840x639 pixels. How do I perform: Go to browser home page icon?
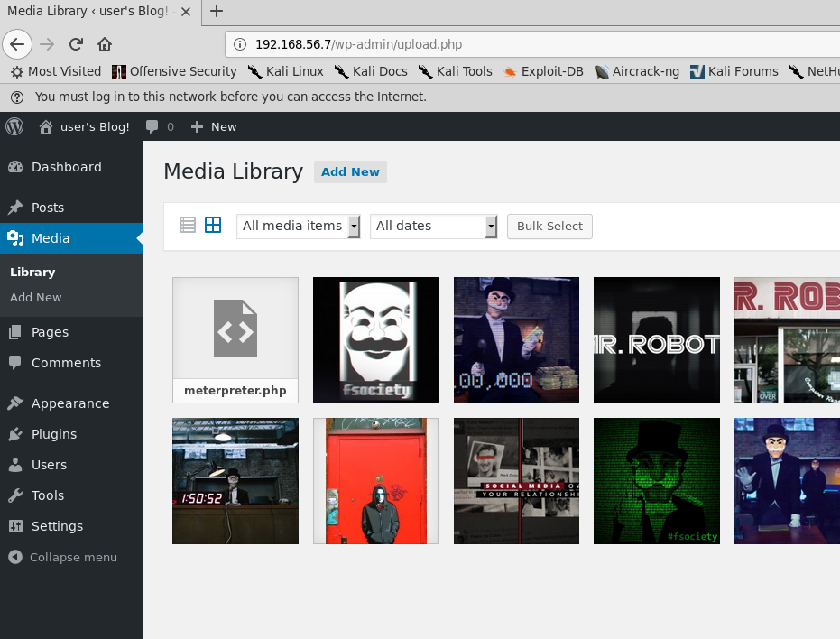pyautogui.click(x=105, y=44)
